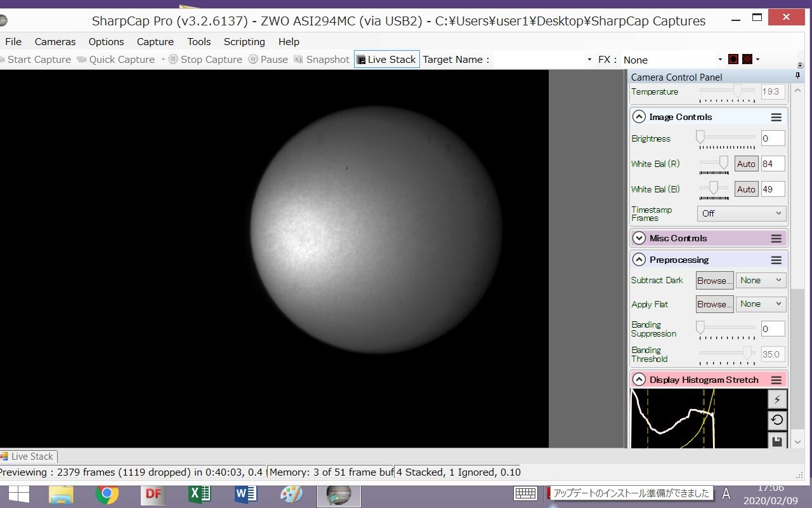812x508 pixels.
Task: Toggle Live Stack toolbar button
Action: click(386, 59)
